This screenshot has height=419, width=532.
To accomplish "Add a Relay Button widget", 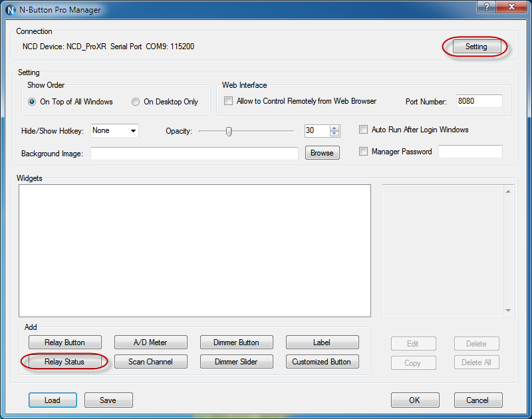I will point(65,343).
